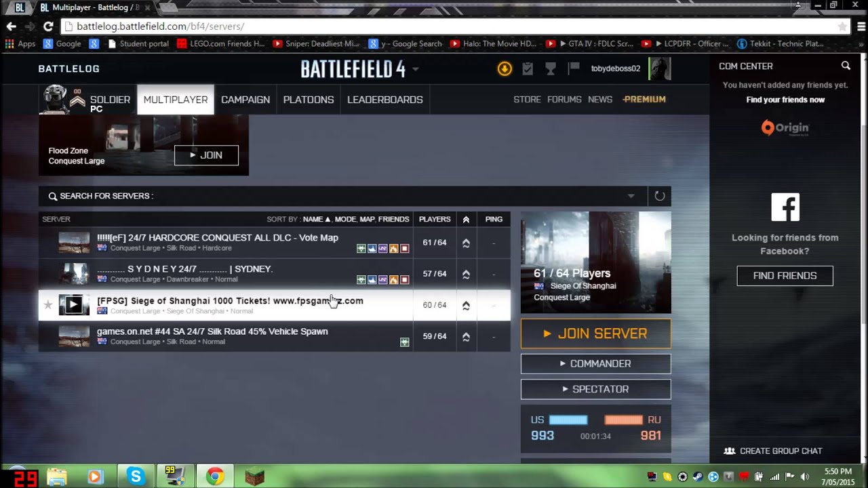
Task: Bookmark this page with the star icon
Action: pyautogui.click(x=842, y=26)
